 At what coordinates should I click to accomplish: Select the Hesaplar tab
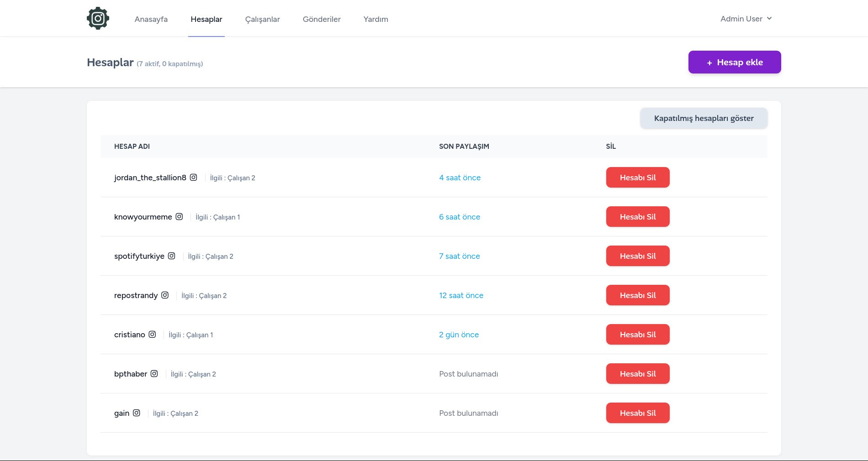point(206,19)
